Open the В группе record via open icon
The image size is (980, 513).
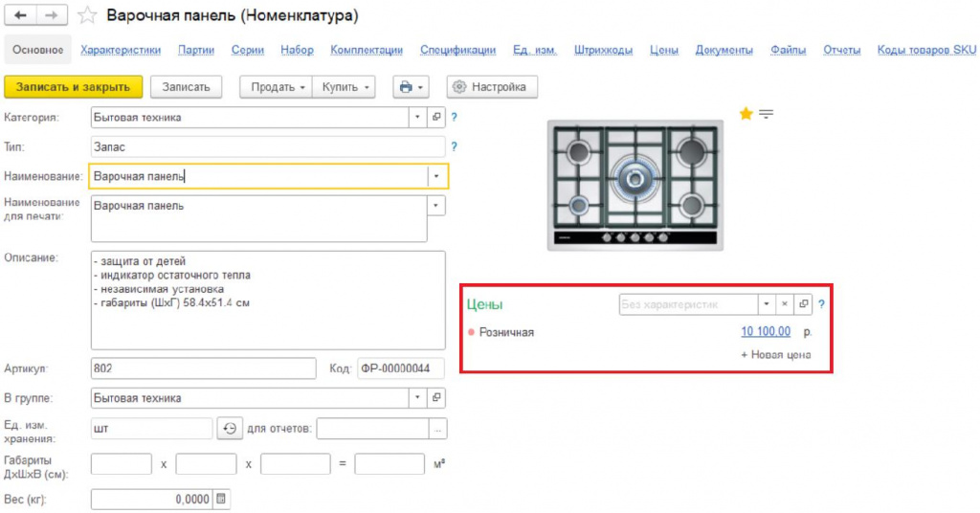point(436,398)
